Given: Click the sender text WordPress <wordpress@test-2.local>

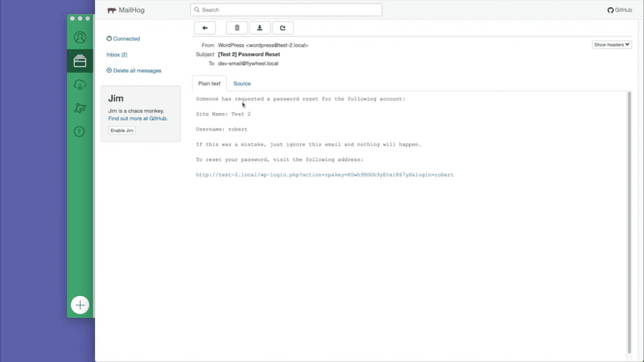Looking at the screenshot, I should point(263,45).
